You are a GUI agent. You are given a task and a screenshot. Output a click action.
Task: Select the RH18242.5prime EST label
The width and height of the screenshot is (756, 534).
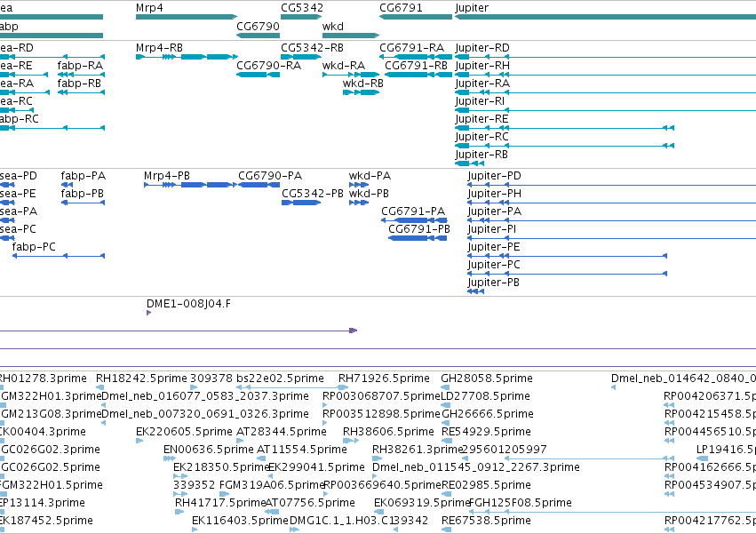point(141,379)
